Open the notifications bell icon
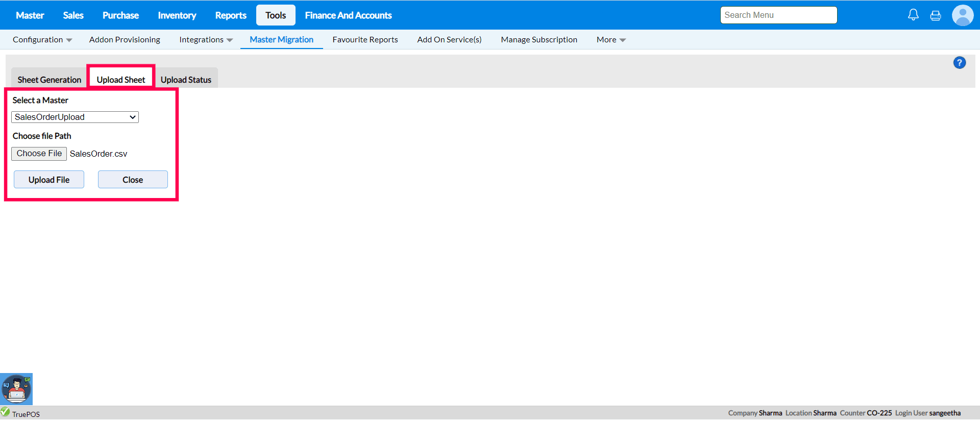 pos(913,15)
